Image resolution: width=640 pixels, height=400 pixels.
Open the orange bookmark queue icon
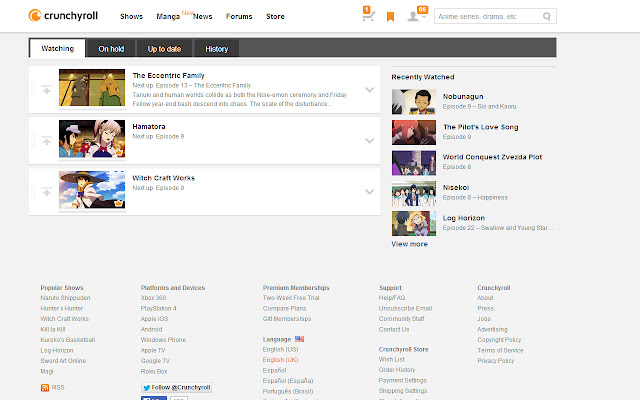[x=390, y=16]
